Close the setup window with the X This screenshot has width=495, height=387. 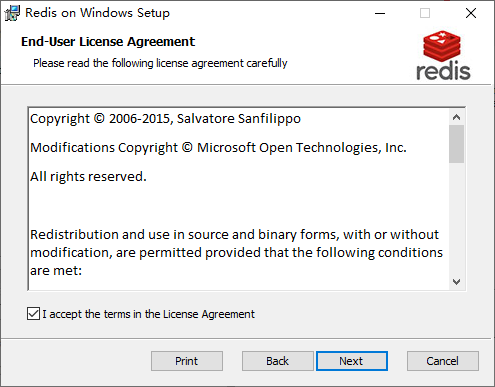click(x=471, y=13)
